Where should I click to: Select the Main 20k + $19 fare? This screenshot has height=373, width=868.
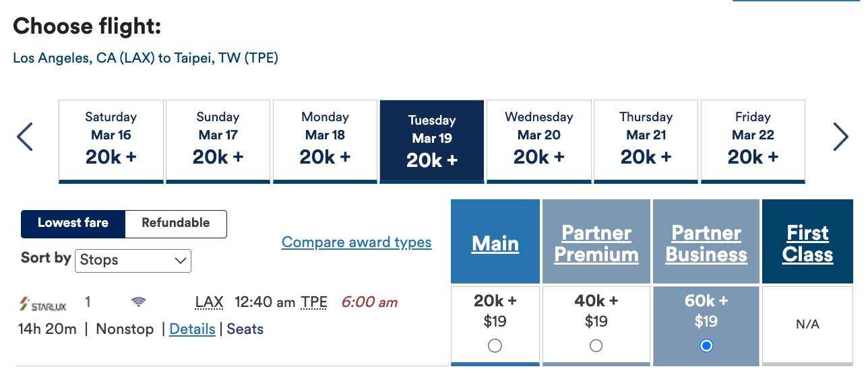[495, 346]
